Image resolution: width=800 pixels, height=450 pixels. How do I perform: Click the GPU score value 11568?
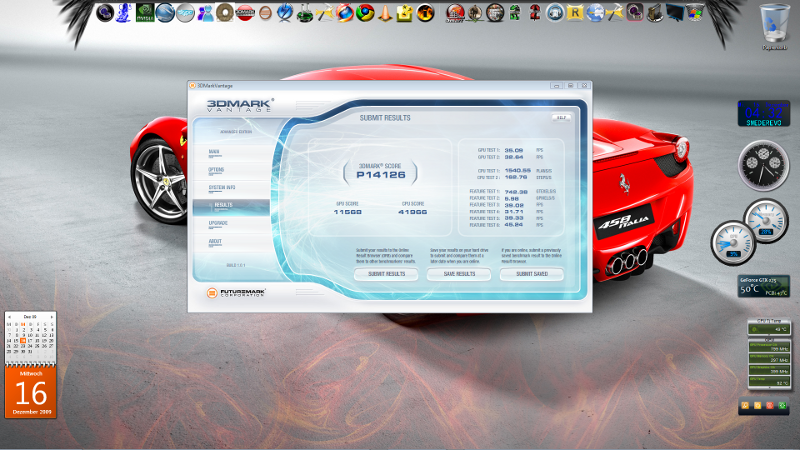[x=347, y=212]
